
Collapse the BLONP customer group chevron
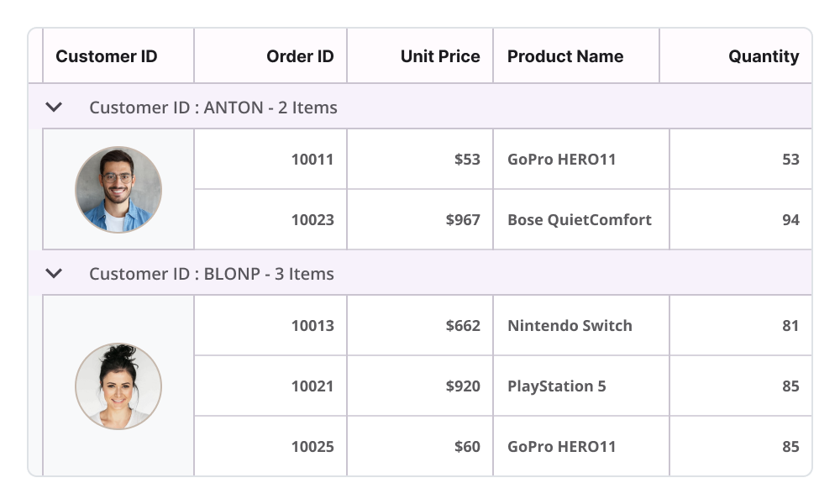tap(54, 273)
